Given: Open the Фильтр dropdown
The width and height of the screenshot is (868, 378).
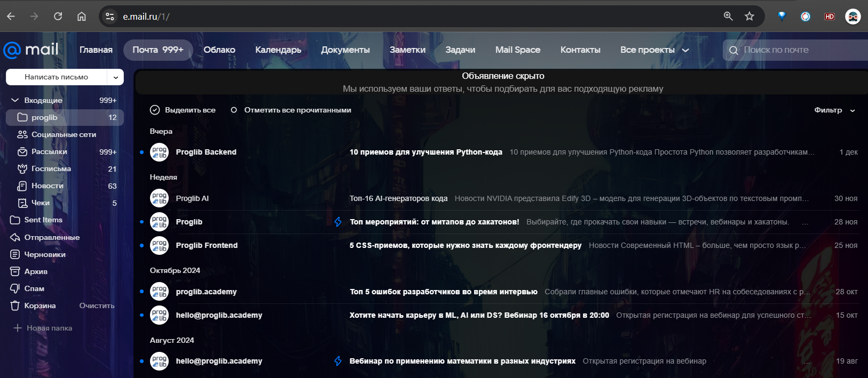Looking at the screenshot, I should click(834, 110).
